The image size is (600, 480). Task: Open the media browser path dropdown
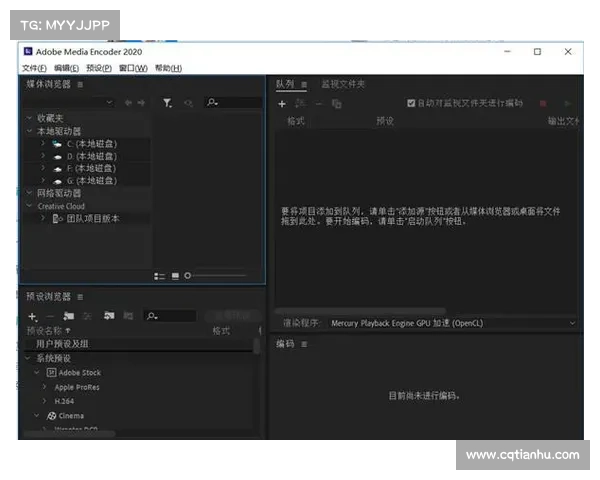tap(69, 103)
